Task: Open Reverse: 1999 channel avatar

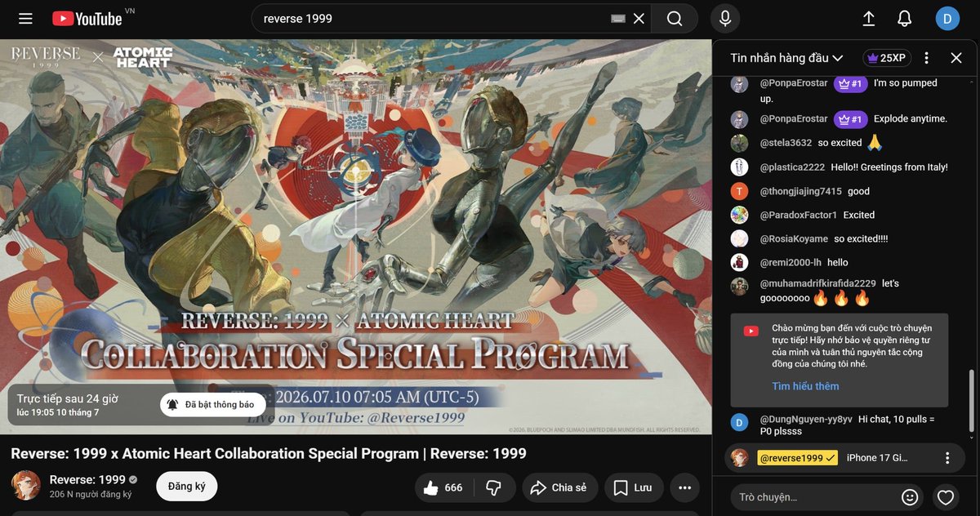Action: click(26, 485)
